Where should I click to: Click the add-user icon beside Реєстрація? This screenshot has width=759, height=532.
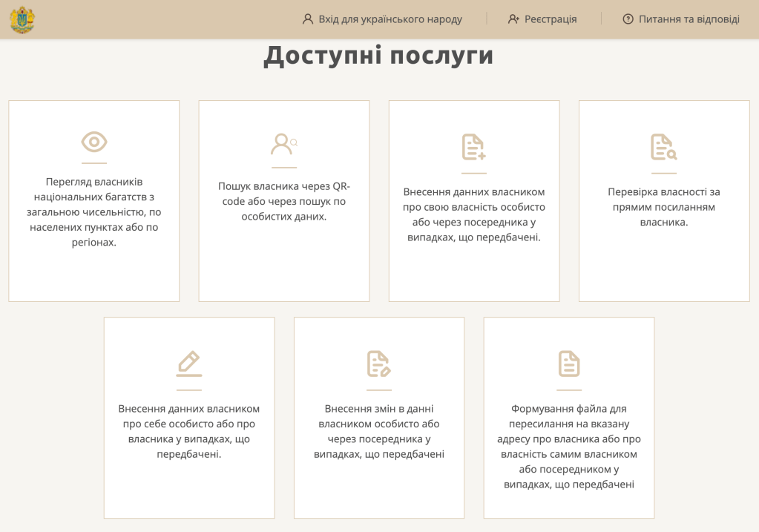coord(513,19)
